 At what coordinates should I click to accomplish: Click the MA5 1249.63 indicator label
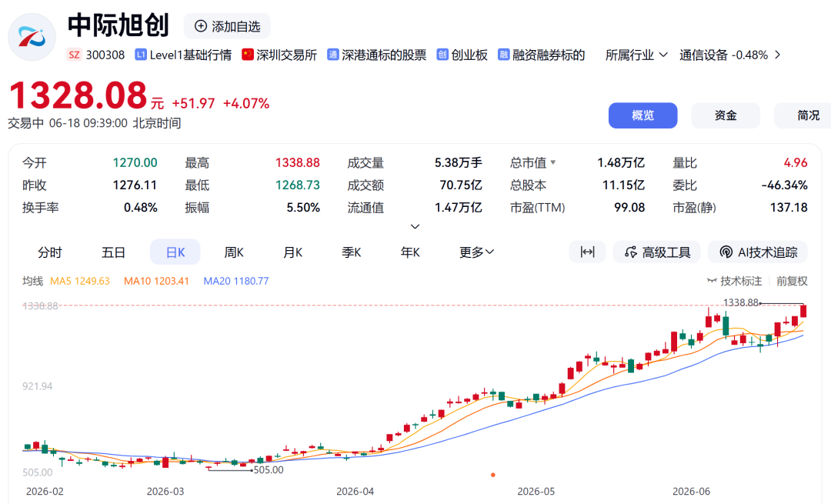pos(79,281)
